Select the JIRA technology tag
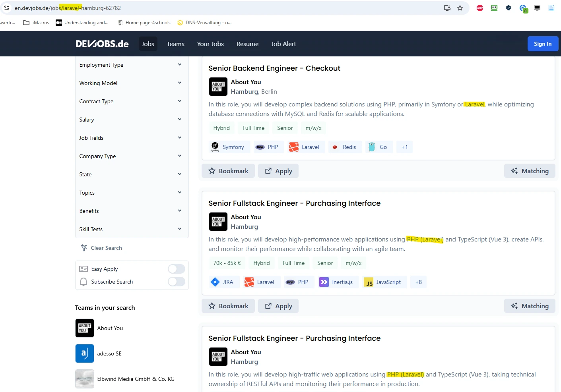Viewport: 561px width, 392px height. (222, 282)
